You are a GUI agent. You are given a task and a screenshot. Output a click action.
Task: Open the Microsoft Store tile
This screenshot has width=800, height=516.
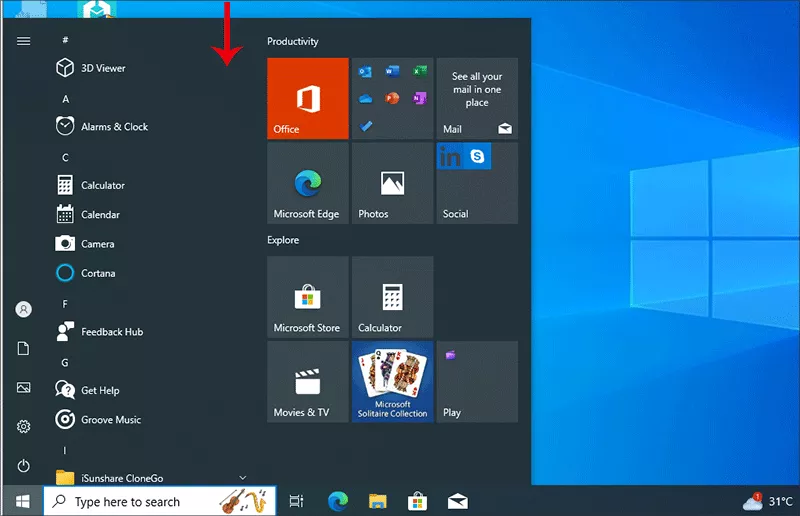point(308,297)
